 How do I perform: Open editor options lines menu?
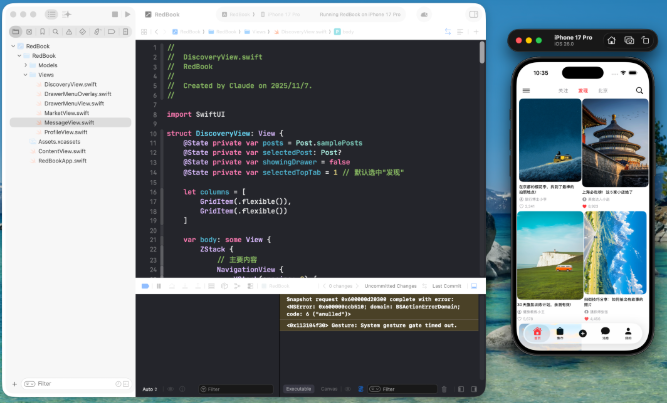(x=460, y=32)
